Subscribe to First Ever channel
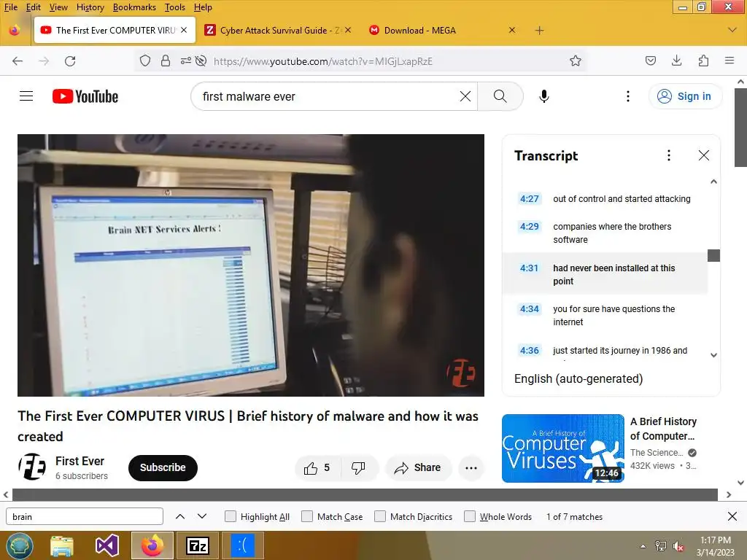This screenshot has height=560, width=747. pos(163,467)
